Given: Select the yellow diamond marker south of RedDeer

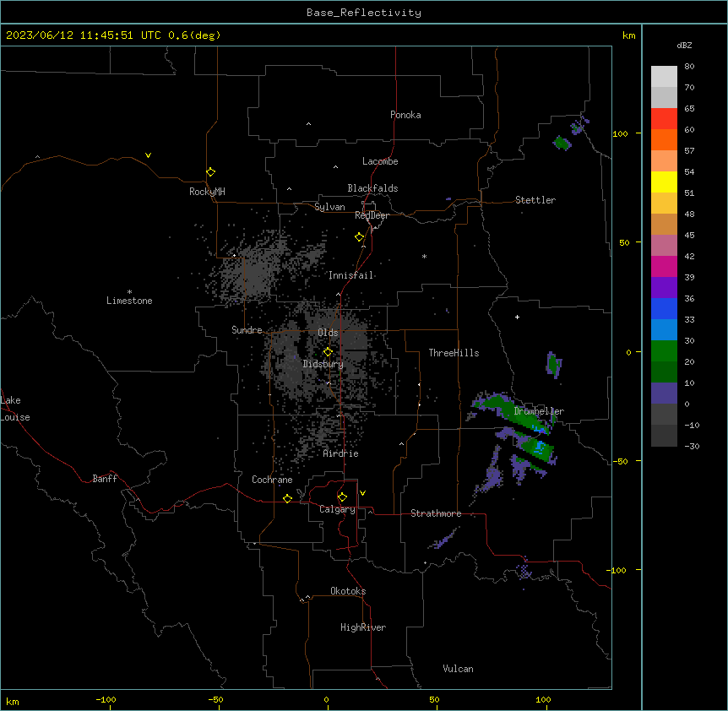Looking at the screenshot, I should [360, 237].
